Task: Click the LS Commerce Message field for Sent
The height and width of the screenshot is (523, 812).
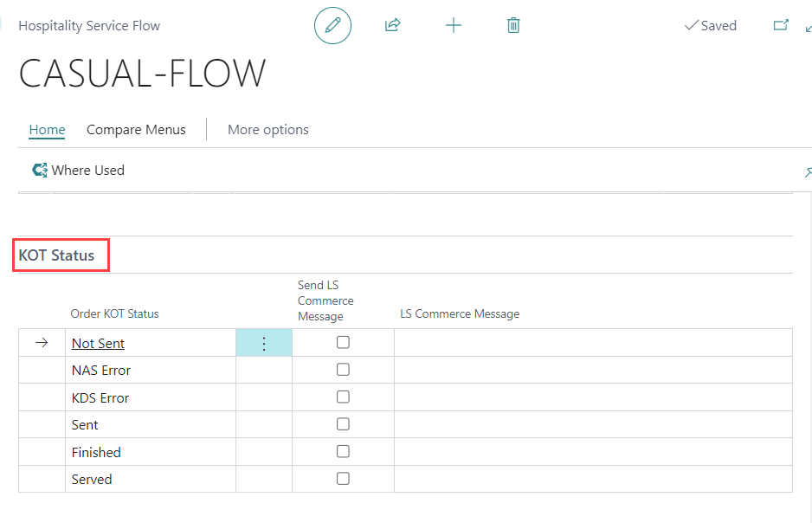Action: 592,424
